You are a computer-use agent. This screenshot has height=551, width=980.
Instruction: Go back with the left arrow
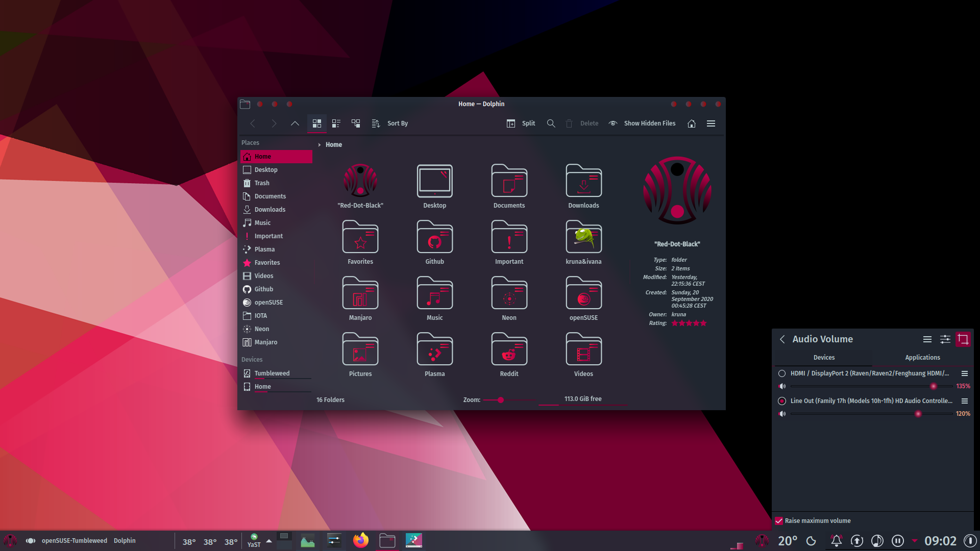click(x=253, y=123)
